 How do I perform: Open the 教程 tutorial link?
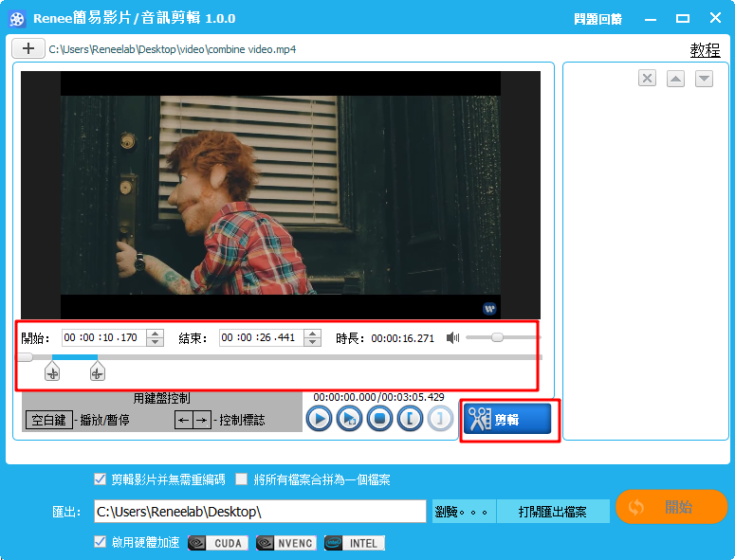point(705,50)
